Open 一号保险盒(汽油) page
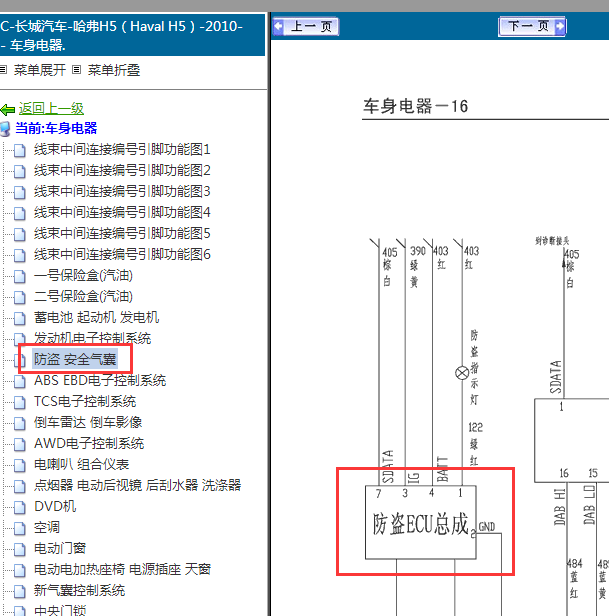 pyautogui.click(x=83, y=275)
